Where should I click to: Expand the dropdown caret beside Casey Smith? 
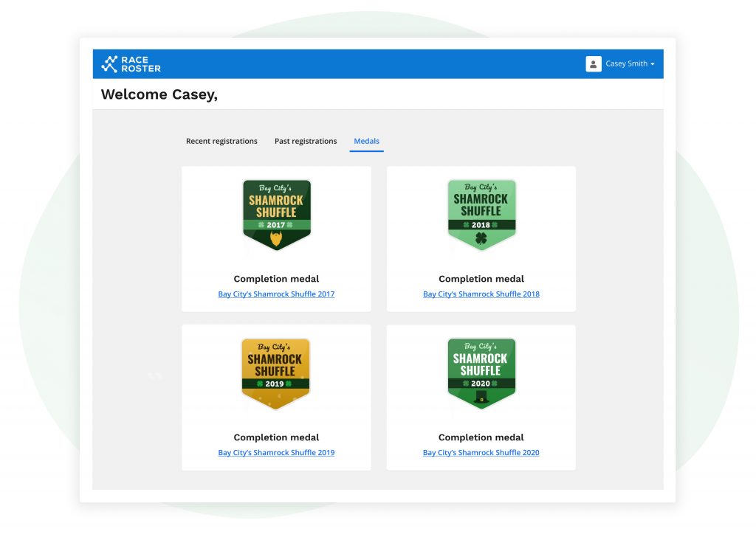[x=653, y=64]
